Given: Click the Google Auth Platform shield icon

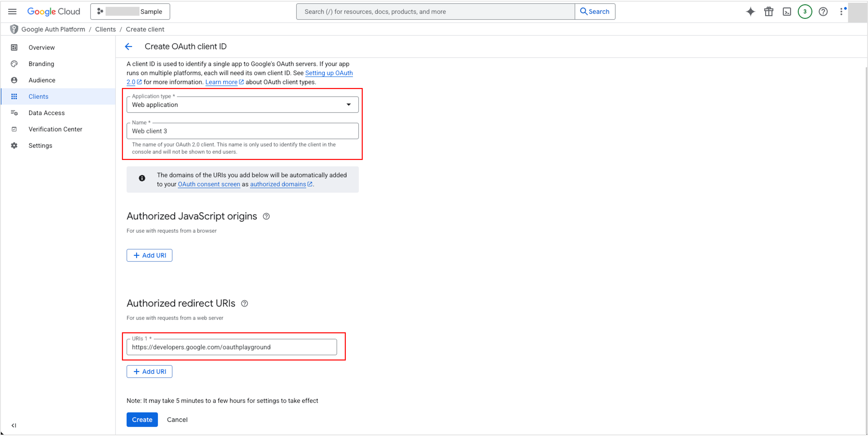Looking at the screenshot, I should tap(14, 29).
